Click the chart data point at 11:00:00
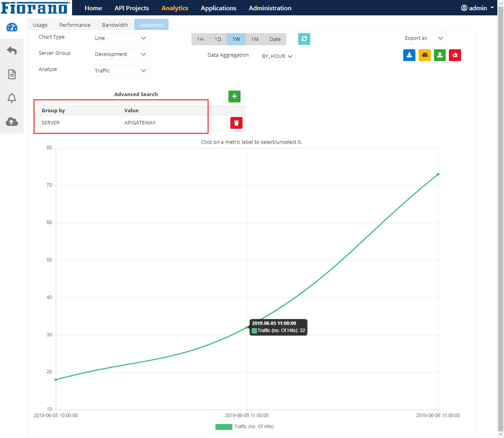 pos(247,327)
